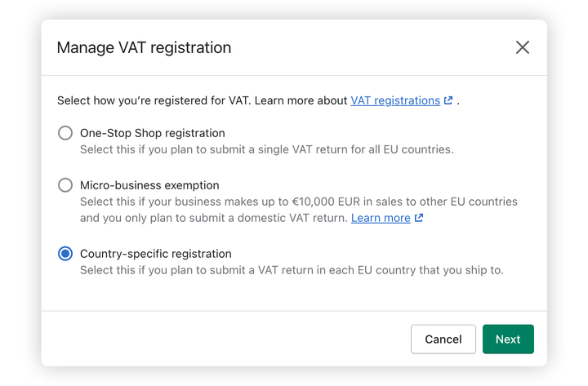
Task: Click the Country-specific registration label text
Action: click(156, 254)
